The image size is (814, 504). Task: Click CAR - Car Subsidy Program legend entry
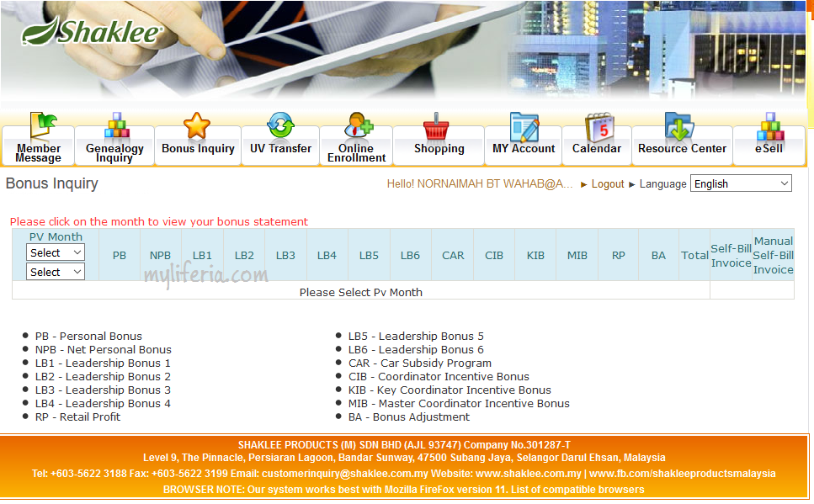[x=419, y=363]
